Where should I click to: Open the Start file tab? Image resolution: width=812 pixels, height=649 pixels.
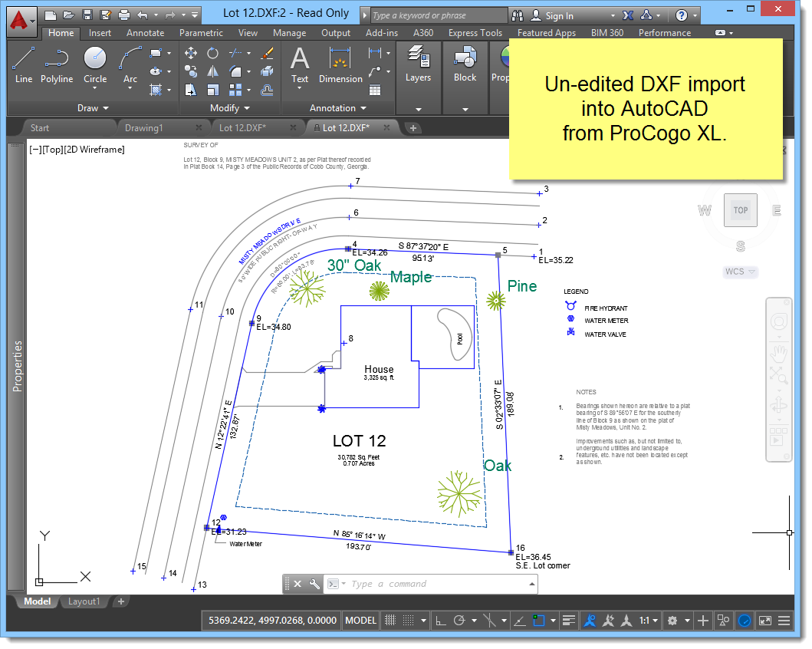click(x=40, y=128)
